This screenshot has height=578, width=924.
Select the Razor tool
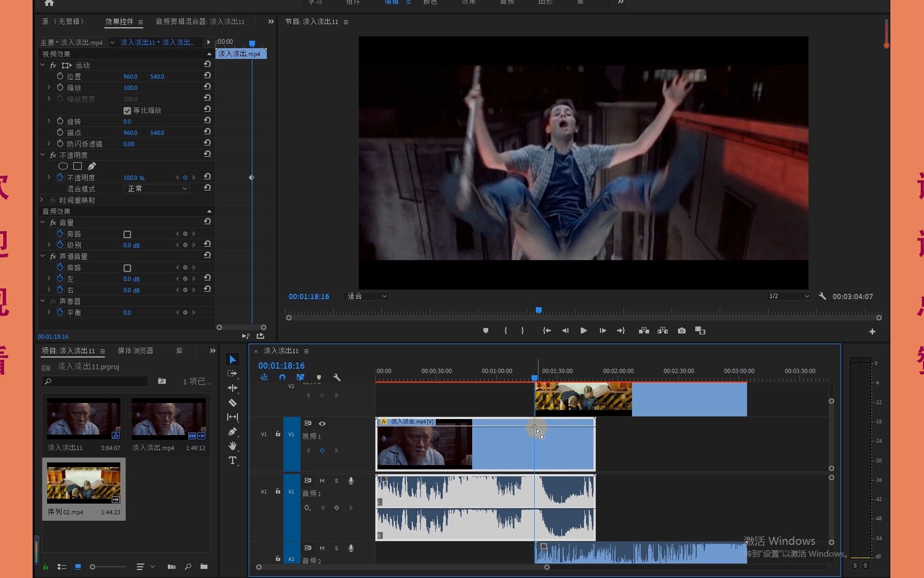233,402
